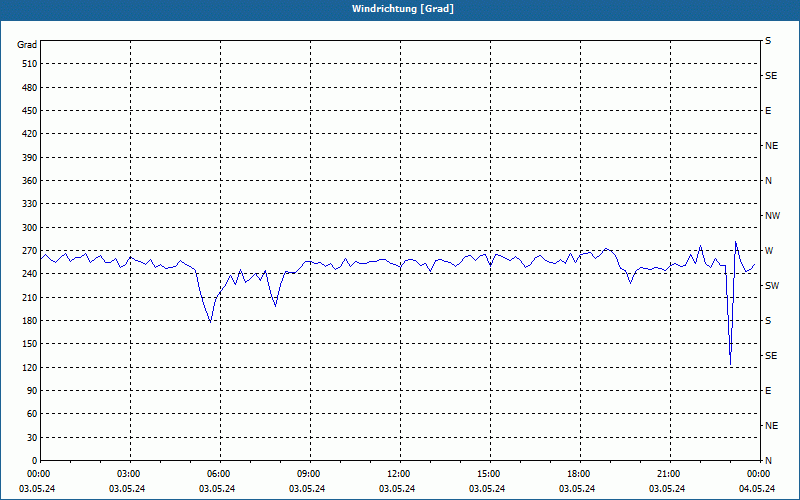Click the 00:00 label above 04.05.24

(x=760, y=474)
